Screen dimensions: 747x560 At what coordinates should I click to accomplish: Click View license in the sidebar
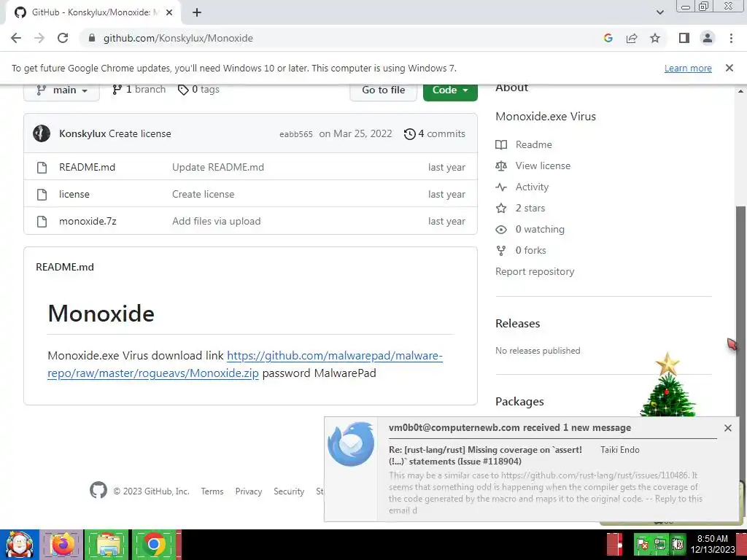(533, 166)
